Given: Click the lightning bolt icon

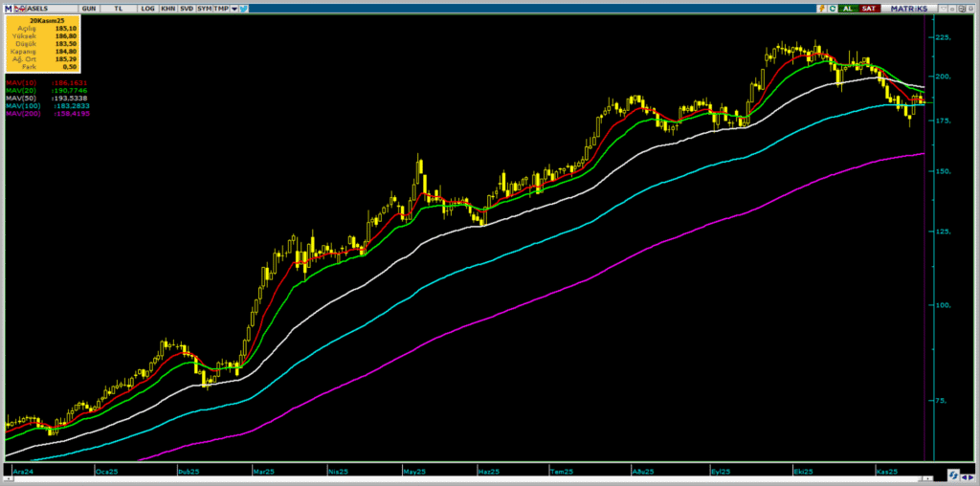Looking at the screenshot, I should (822, 8).
